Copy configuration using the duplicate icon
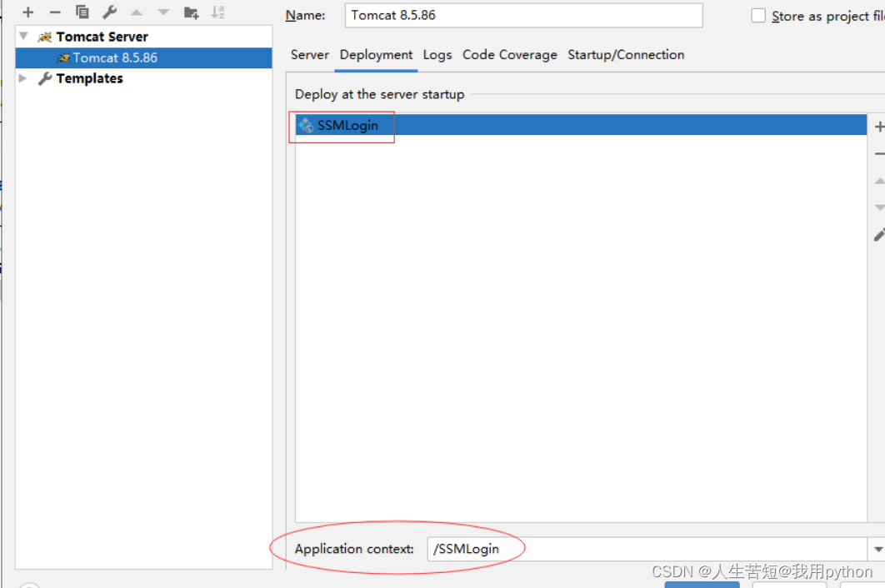The width and height of the screenshot is (885, 588). (x=82, y=12)
